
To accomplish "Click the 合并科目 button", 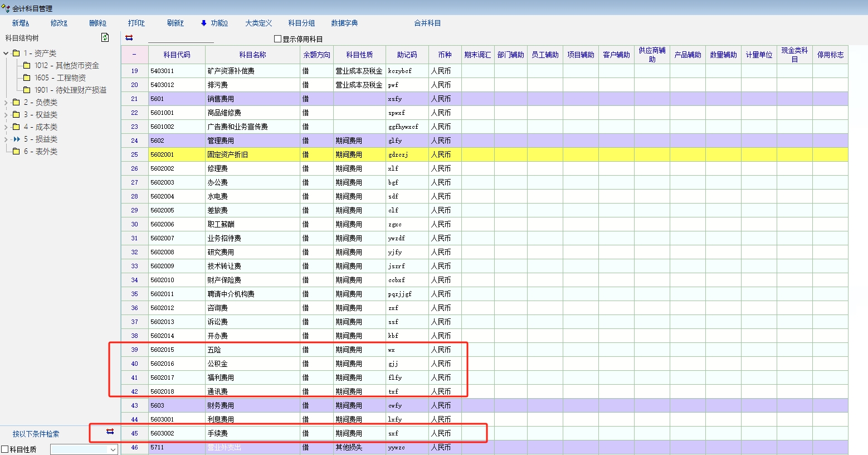I will [427, 23].
